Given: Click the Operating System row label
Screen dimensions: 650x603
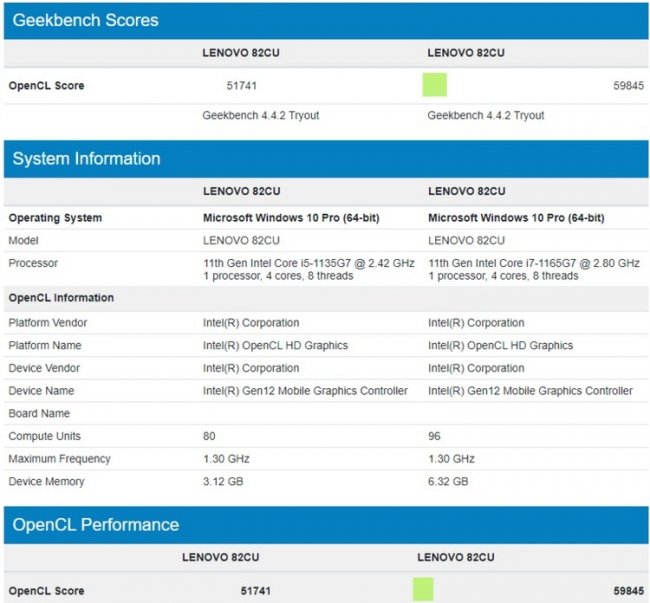Looking at the screenshot, I should tap(55, 218).
